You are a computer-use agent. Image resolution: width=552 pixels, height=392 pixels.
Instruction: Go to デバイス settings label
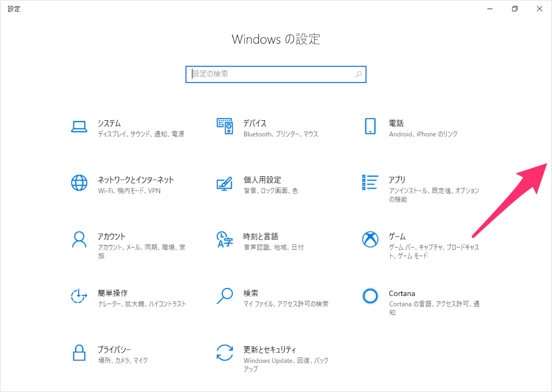point(255,123)
